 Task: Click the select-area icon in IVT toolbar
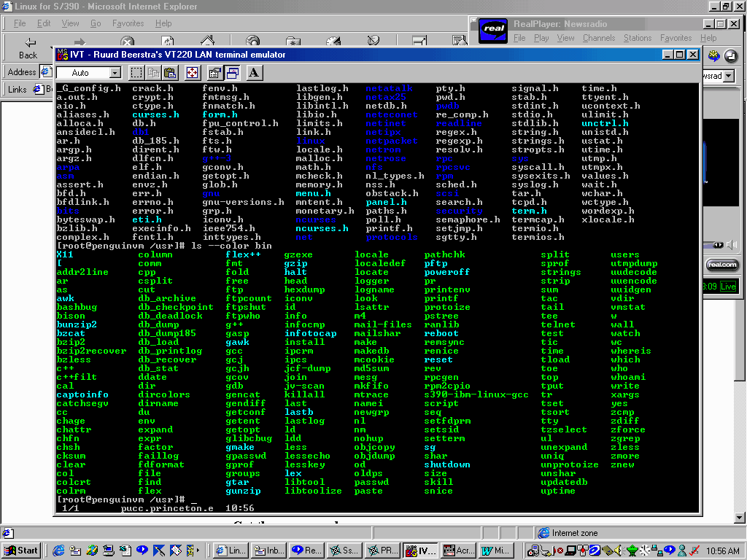[136, 72]
